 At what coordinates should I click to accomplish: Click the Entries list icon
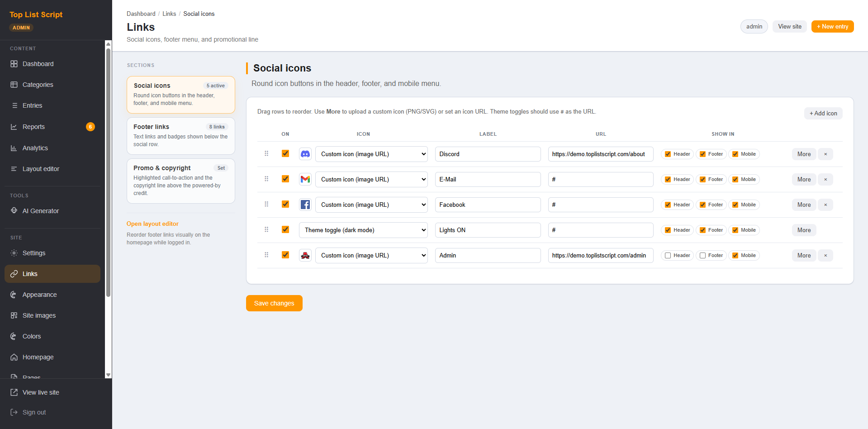pyautogui.click(x=14, y=105)
